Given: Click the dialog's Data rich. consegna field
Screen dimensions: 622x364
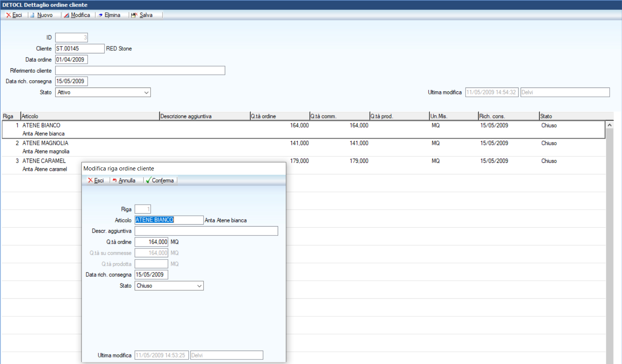Looking at the screenshot, I should [x=151, y=275].
